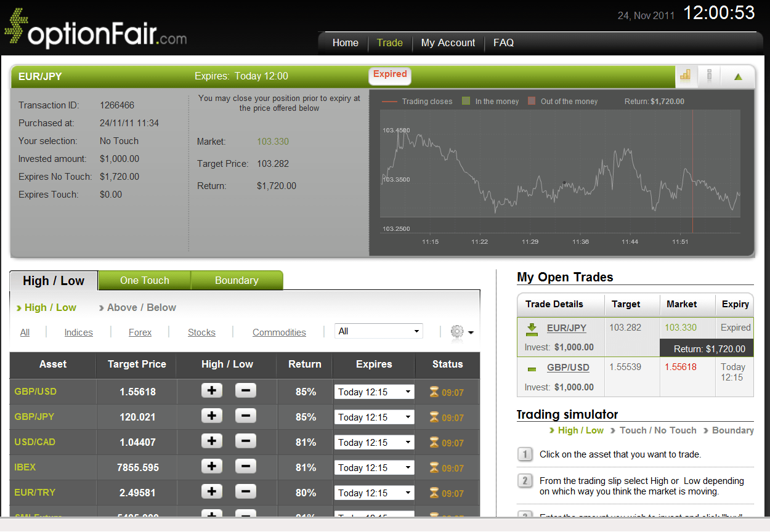The height and width of the screenshot is (532, 770).
Task: Filter assets by Commodities
Action: [x=279, y=332]
